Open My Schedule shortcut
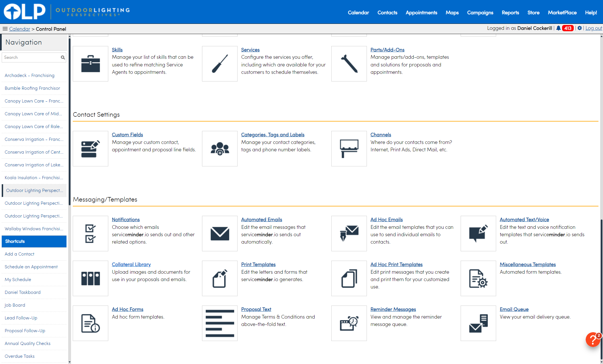The width and height of the screenshot is (603, 364). tap(34, 279)
